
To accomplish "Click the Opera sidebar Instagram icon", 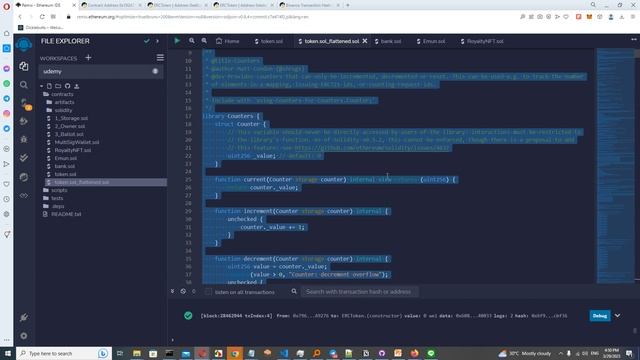I will pyautogui.click(x=7, y=113).
